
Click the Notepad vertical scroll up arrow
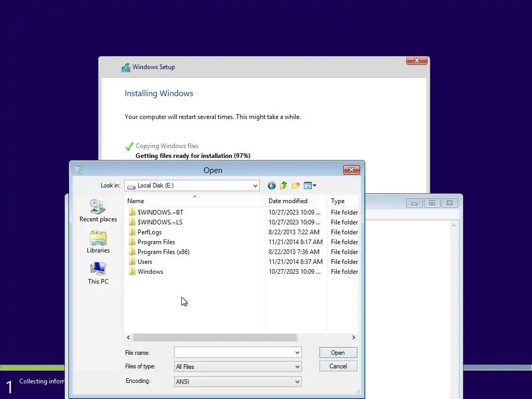pyautogui.click(x=454, y=225)
